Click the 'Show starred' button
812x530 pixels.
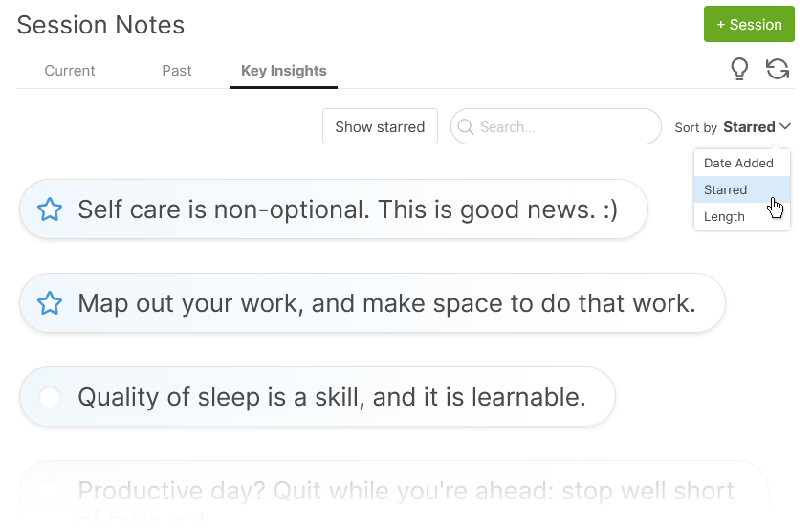point(380,127)
